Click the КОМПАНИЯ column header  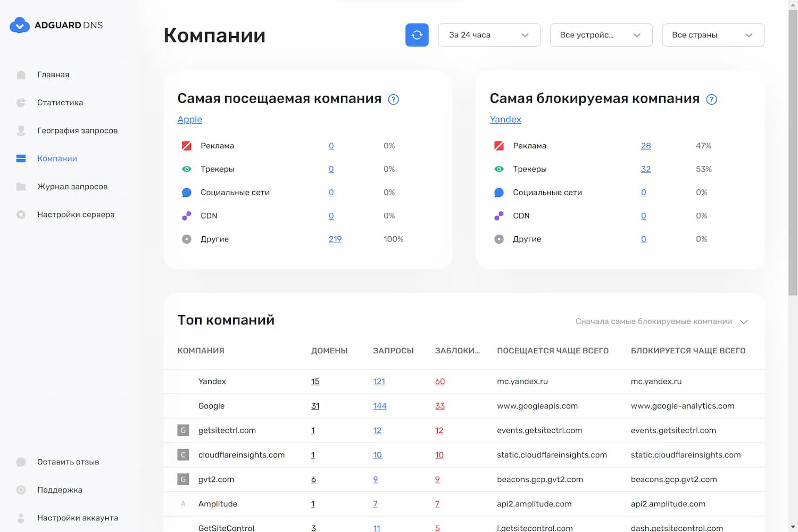[x=201, y=351]
